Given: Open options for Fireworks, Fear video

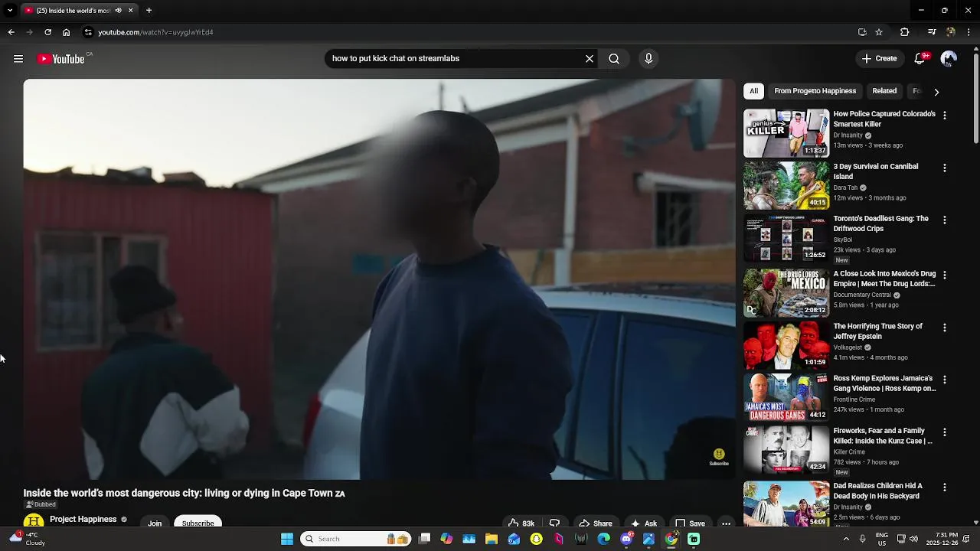Looking at the screenshot, I should coord(944,432).
